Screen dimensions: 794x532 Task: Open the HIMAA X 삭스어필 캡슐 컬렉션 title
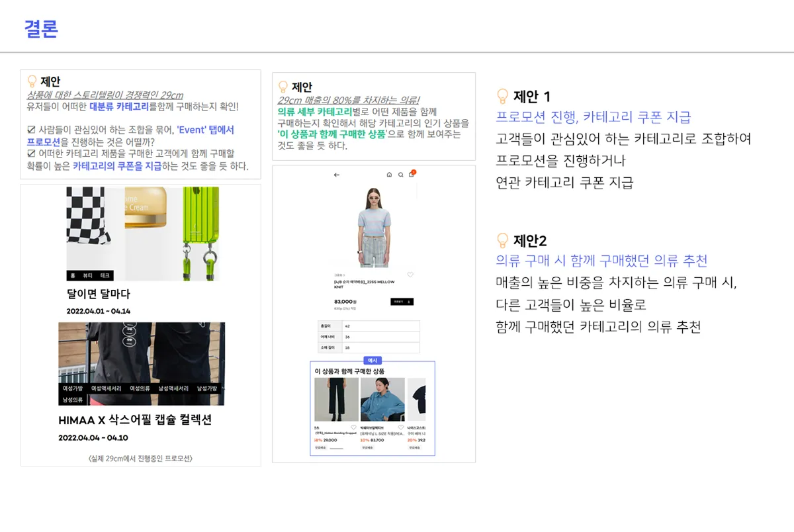tap(135, 420)
